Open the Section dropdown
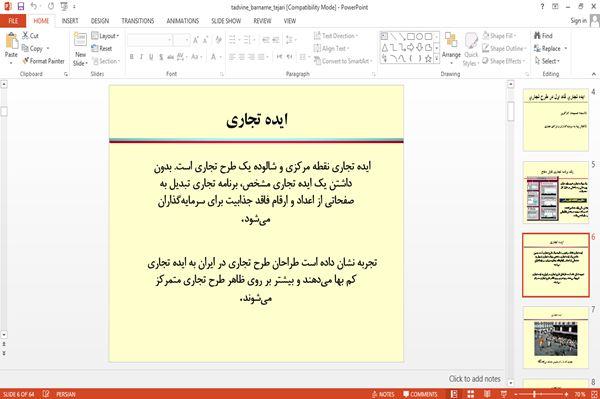600x399 pixels. (106, 61)
